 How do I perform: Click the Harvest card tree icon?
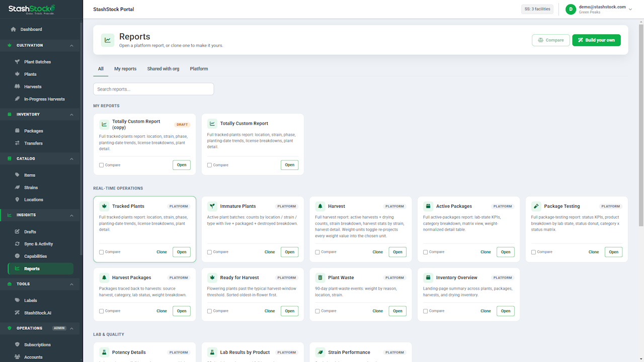click(x=320, y=206)
